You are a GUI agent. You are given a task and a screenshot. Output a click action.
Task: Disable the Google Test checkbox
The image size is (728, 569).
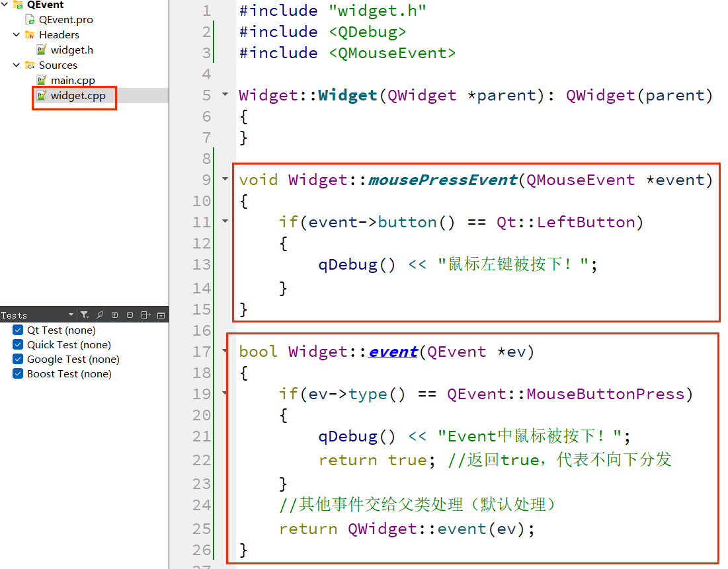pyautogui.click(x=18, y=359)
